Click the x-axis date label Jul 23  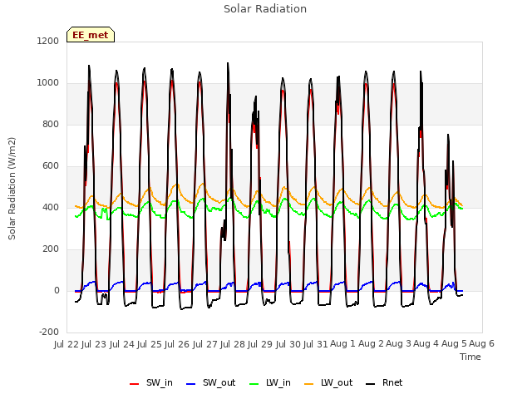[94, 344]
